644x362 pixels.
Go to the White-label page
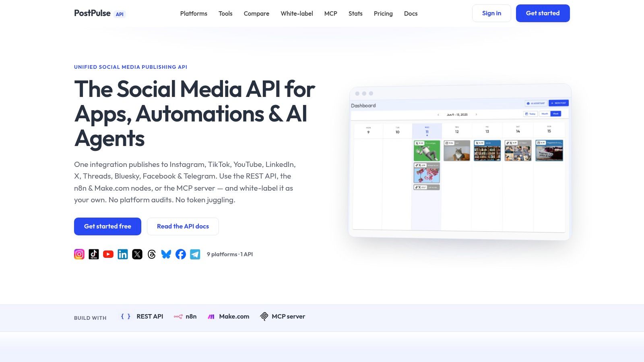(297, 14)
